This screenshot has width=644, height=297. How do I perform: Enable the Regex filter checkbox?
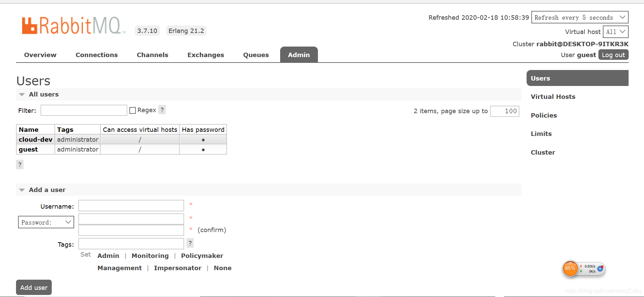[133, 110]
